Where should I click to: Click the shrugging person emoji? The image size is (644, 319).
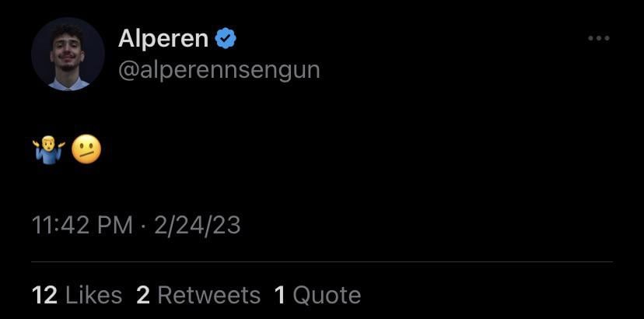(x=49, y=149)
